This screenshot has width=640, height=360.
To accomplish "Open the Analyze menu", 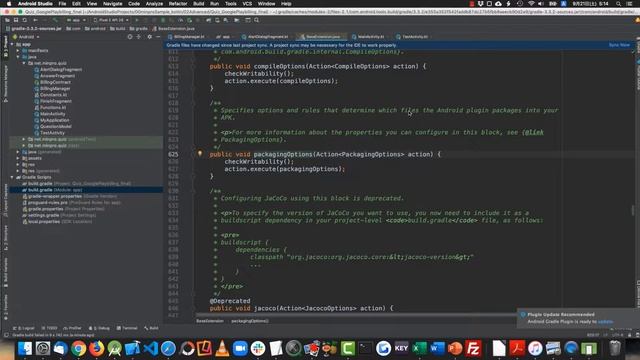I will tap(154, 4).
